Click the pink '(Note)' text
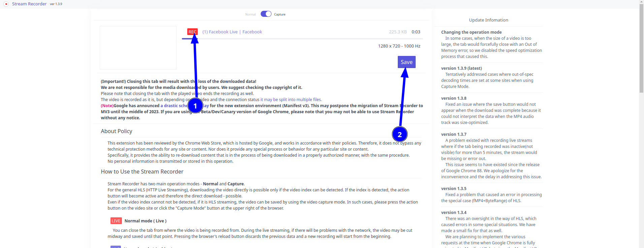This screenshot has width=644, height=248. (x=107, y=106)
